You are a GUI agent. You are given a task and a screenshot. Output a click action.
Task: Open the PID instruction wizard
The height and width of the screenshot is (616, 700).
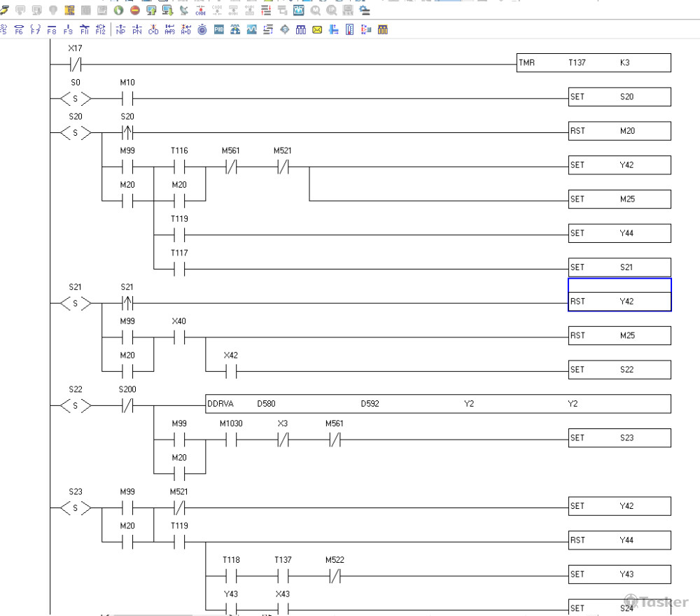coord(219,30)
